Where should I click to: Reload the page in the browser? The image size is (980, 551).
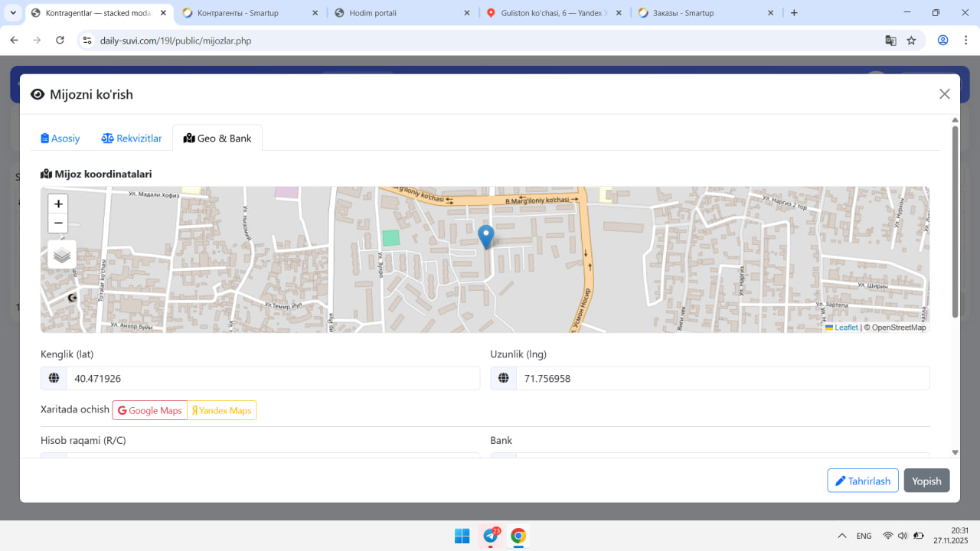coord(60,41)
